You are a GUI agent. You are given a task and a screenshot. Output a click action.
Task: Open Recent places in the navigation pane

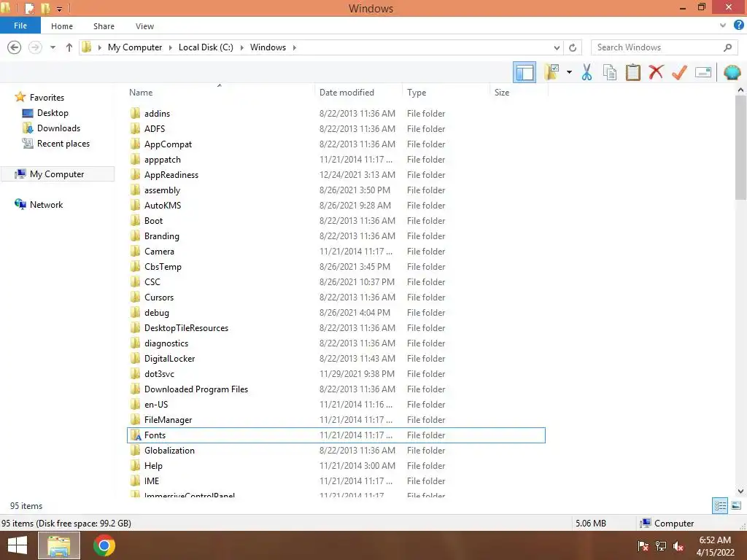pyautogui.click(x=63, y=144)
